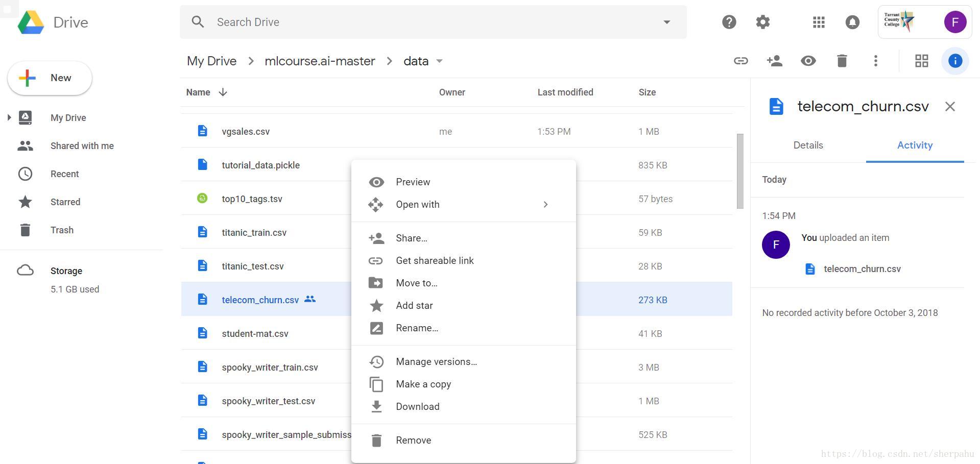Select the spooky_writer_test.csv file

[x=268, y=401]
